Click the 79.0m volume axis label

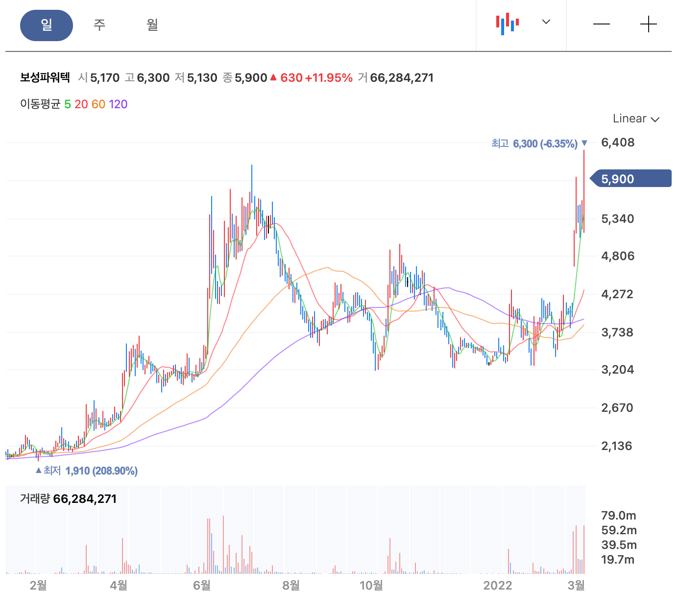coord(619,516)
